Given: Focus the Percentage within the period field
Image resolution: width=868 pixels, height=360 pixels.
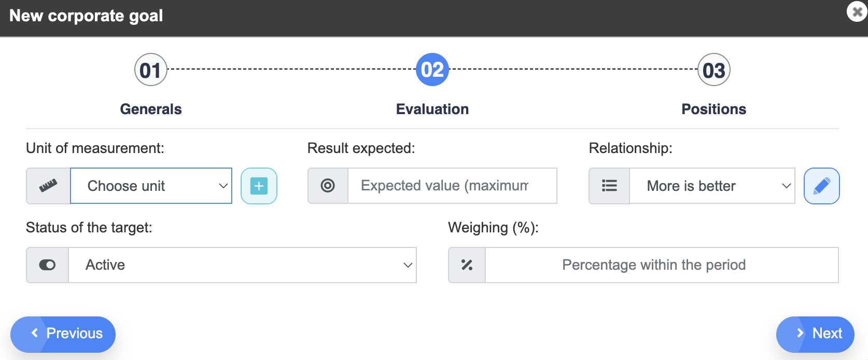Looking at the screenshot, I should tap(662, 265).
